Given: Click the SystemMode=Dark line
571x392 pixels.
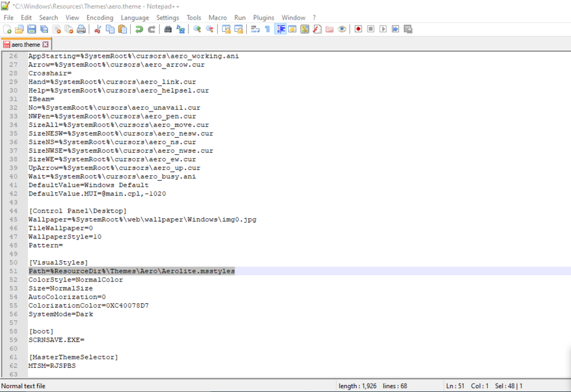Looking at the screenshot, I should [61, 314].
